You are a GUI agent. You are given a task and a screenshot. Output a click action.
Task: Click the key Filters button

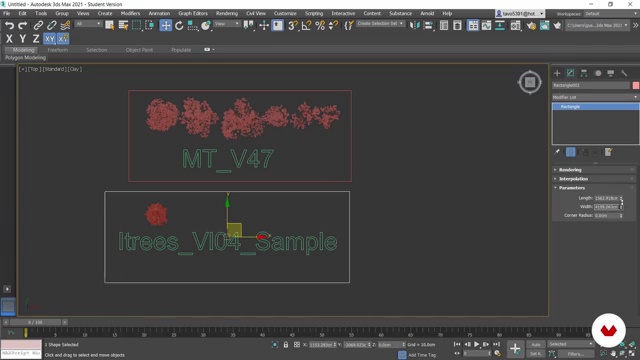[x=575, y=353]
